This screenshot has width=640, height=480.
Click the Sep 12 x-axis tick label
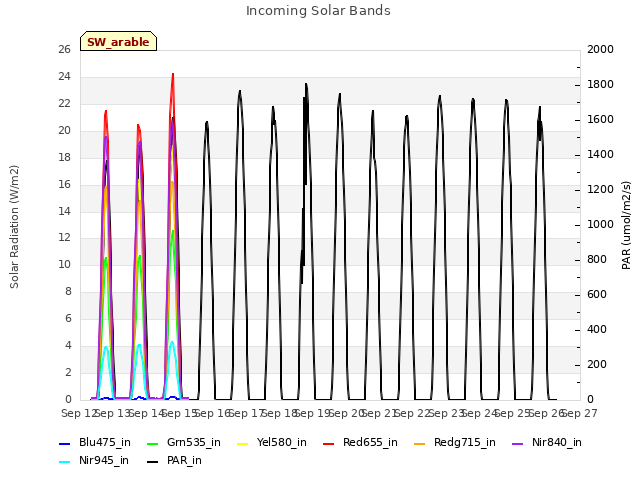tap(78, 413)
